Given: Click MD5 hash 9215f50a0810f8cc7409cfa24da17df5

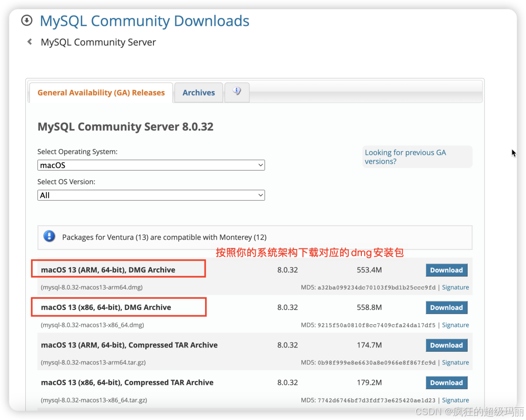Looking at the screenshot, I should [376, 325].
